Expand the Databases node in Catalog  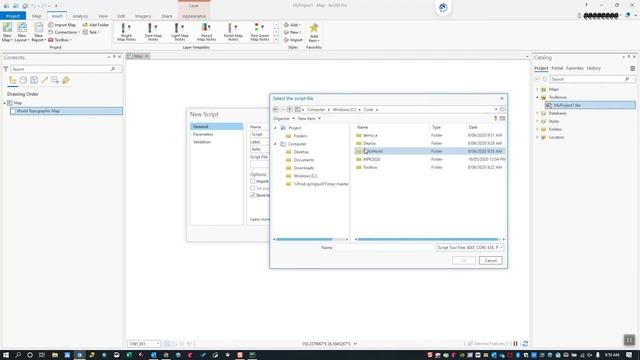538,113
